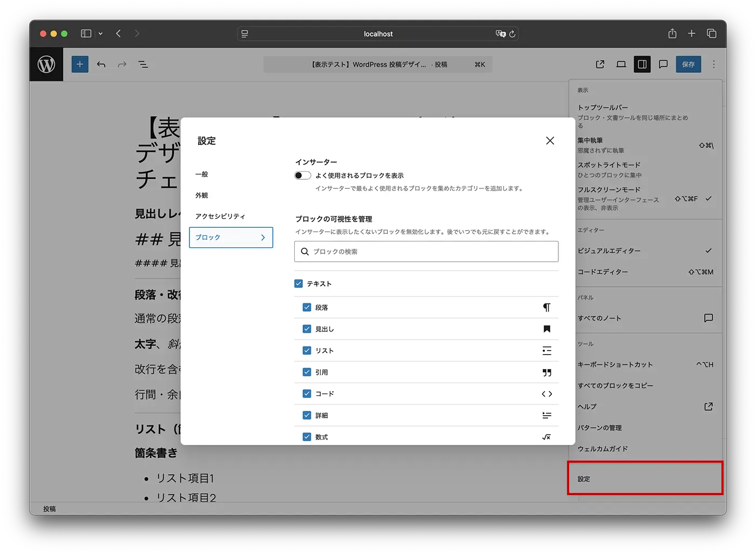The image size is (756, 554).
Task: Open the Safari sidebar dropdown chevron
Action: coord(100,33)
